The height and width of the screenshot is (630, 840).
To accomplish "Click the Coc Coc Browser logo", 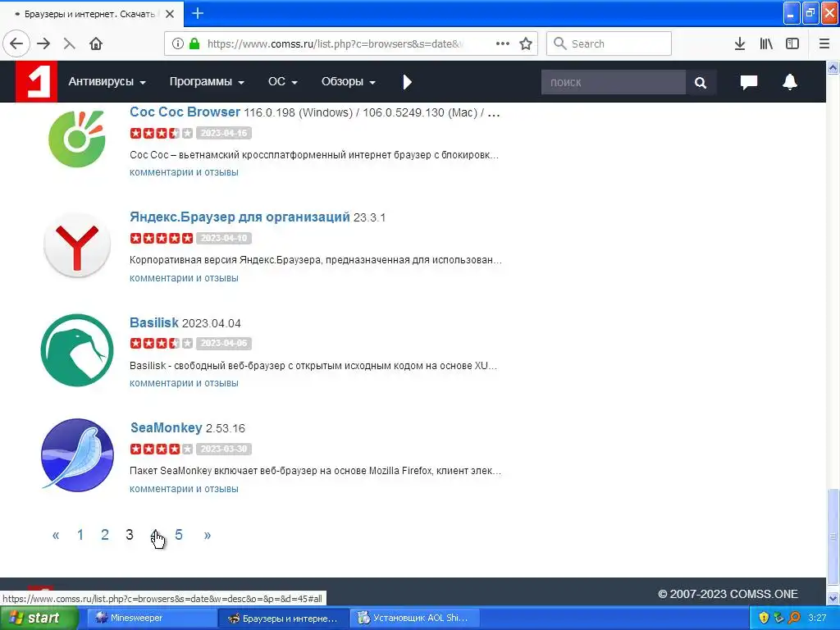I will click(76, 139).
